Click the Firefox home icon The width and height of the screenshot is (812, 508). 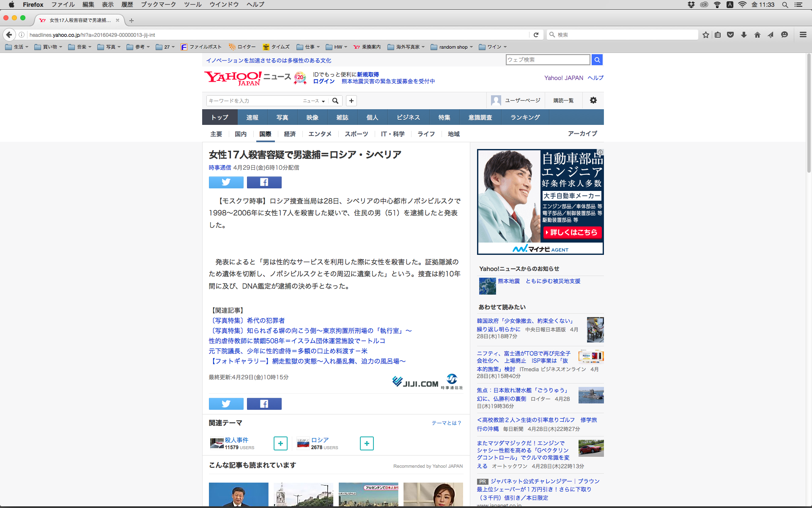(x=757, y=35)
